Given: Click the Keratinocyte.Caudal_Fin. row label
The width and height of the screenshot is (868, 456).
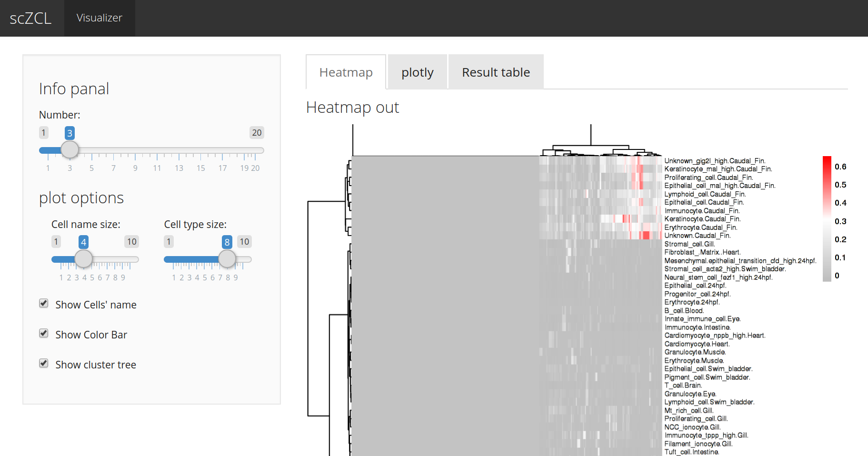Looking at the screenshot, I should click(702, 219).
